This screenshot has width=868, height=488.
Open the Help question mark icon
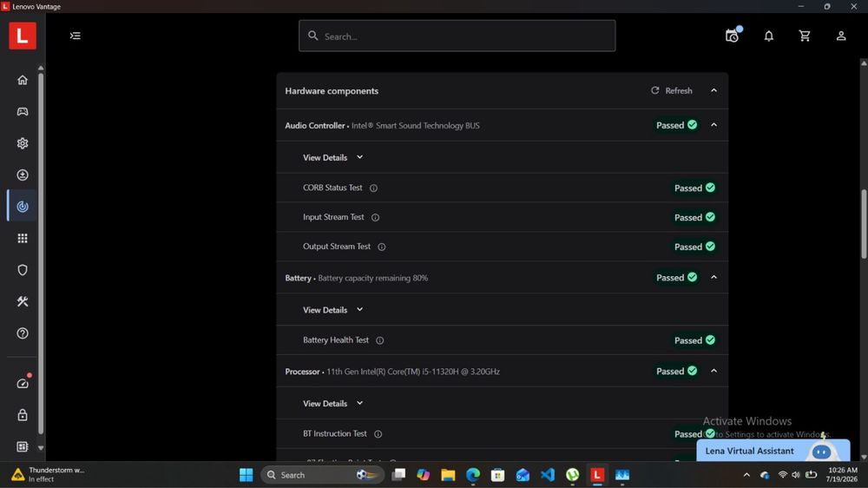(23, 333)
